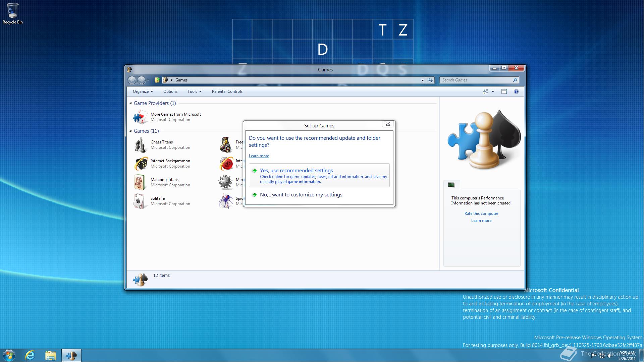This screenshot has width=644, height=362.
Task: Click the Minesweeper mine icon
Action: pyautogui.click(x=225, y=182)
